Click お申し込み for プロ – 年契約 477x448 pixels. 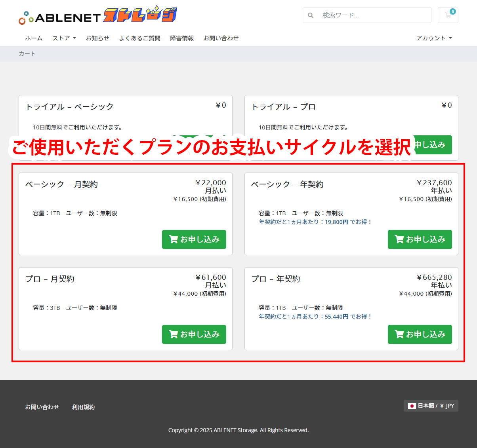tap(420, 334)
